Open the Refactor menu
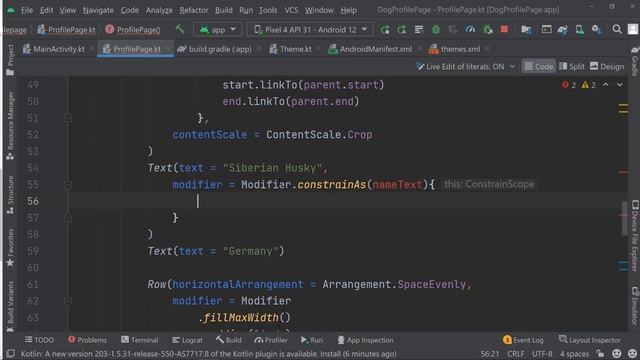The height and width of the screenshot is (360, 640). click(194, 10)
